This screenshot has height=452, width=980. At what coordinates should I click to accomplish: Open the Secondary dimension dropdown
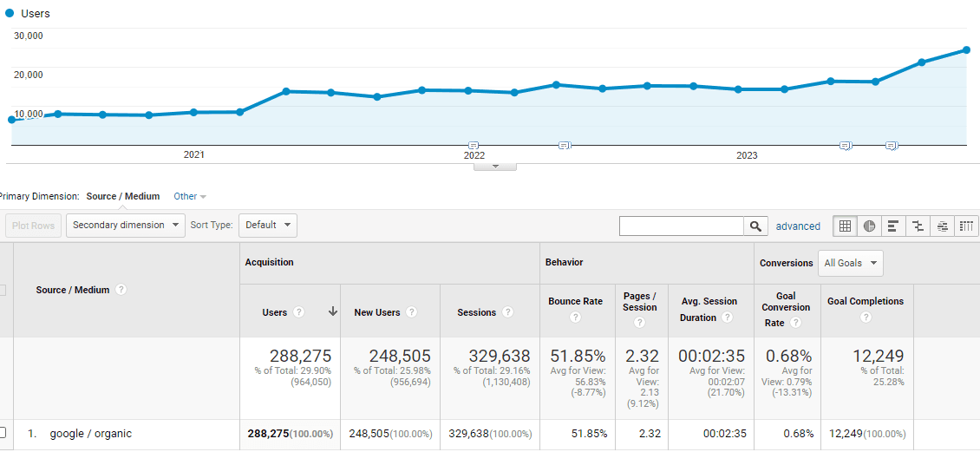click(126, 226)
